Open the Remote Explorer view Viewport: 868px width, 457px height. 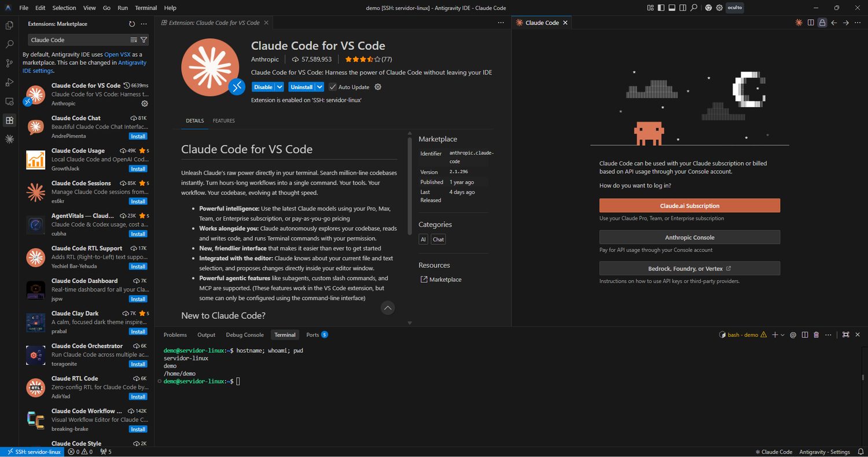[x=9, y=101]
